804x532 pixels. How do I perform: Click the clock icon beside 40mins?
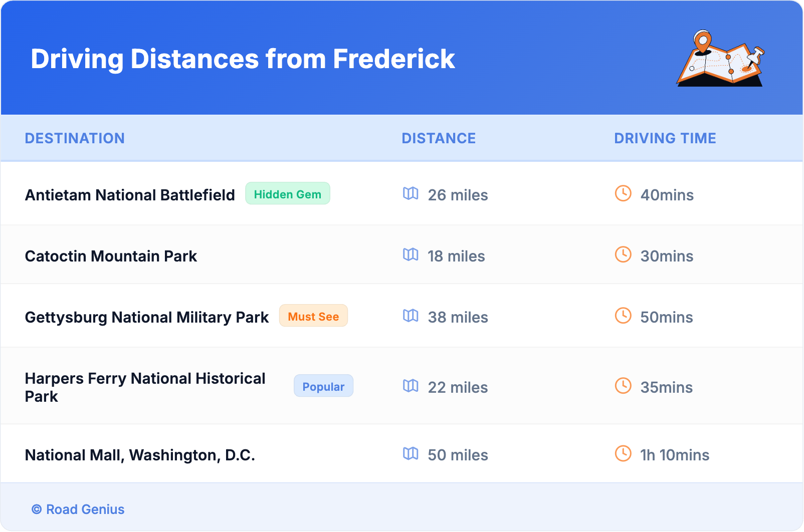(623, 193)
